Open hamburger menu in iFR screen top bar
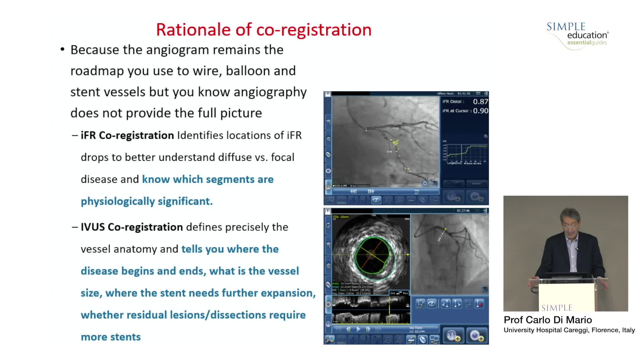This screenshot has height=362, width=644. [x=478, y=94]
